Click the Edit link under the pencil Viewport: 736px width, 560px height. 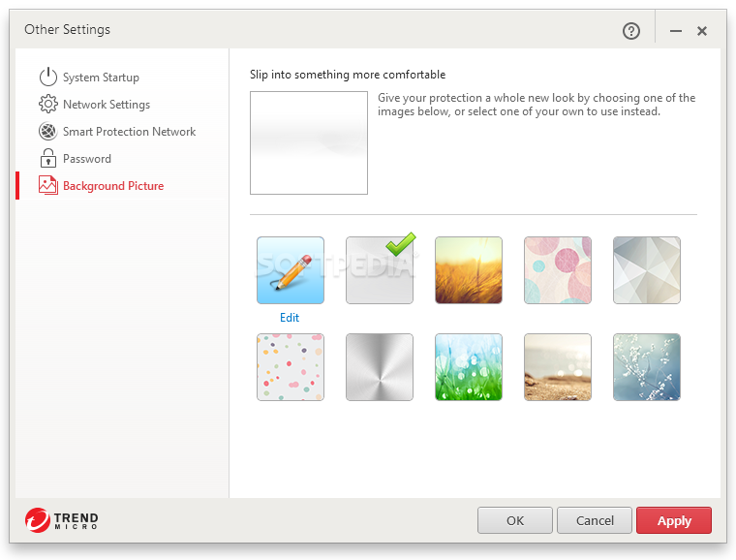pos(290,318)
